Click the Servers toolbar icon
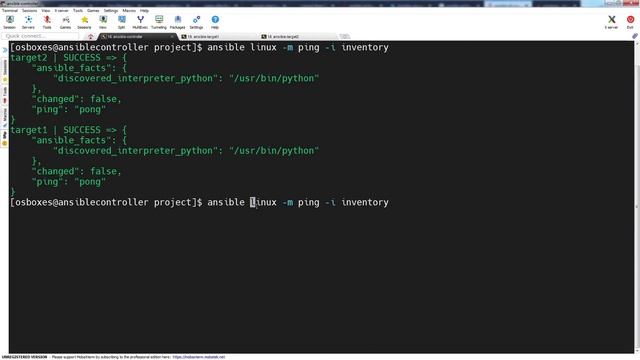Screen dimensions: 640x360 click(28, 22)
